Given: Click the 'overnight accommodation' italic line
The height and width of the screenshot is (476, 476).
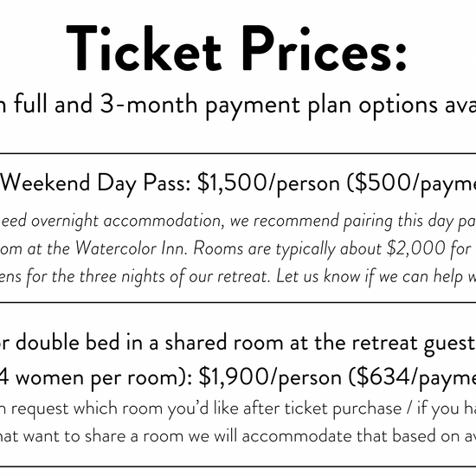Looking at the screenshot, I should click(x=238, y=221).
